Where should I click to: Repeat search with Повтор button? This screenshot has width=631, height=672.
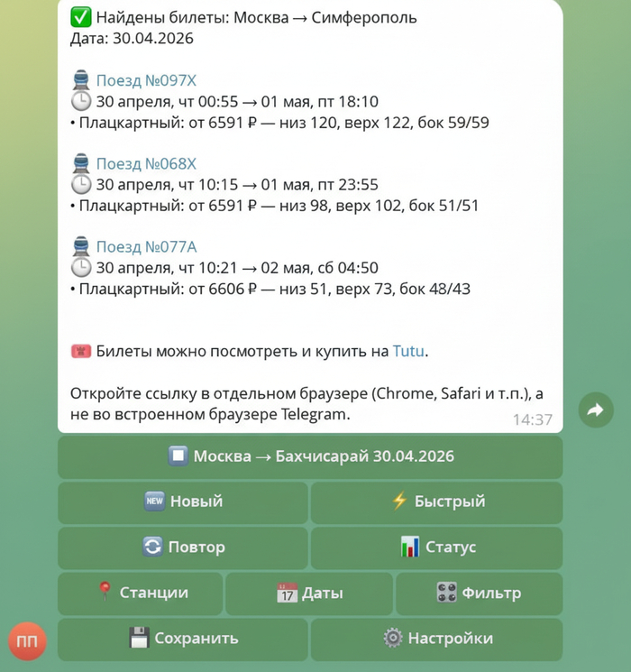[183, 548]
